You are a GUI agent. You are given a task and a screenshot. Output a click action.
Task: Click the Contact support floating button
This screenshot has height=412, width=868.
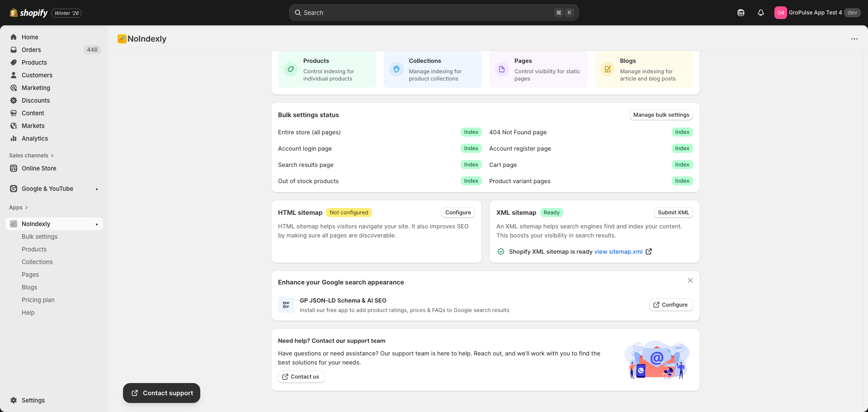pyautogui.click(x=162, y=393)
